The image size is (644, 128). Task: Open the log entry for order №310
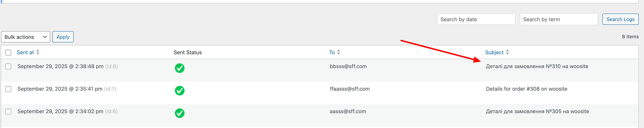tap(537, 66)
